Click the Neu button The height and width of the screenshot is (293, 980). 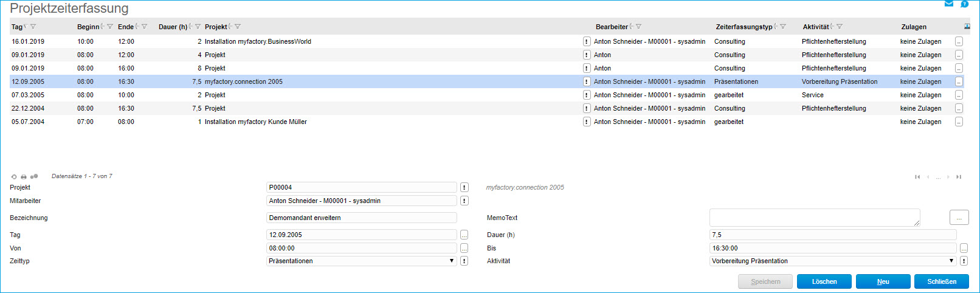tap(883, 282)
